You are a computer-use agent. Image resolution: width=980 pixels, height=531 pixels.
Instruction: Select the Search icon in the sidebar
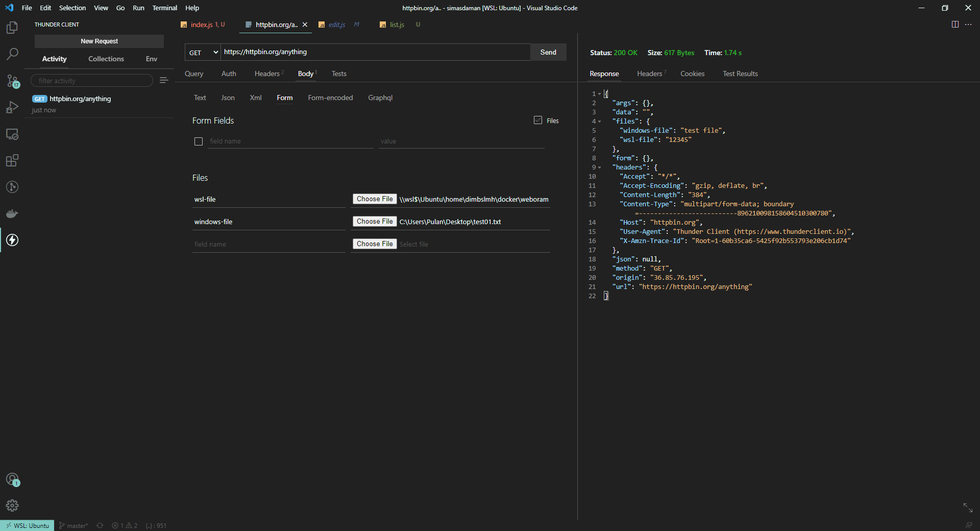12,54
